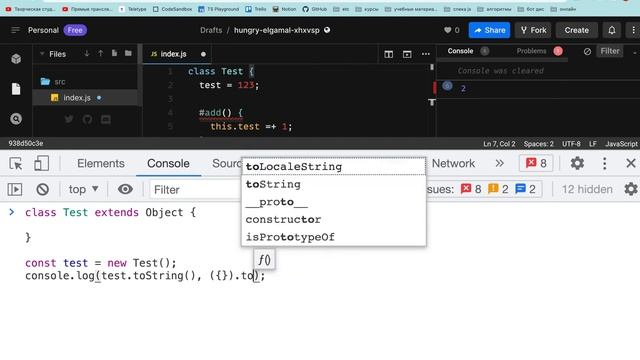
Task: Click the Spaces: 2 status item
Action: [538, 144]
